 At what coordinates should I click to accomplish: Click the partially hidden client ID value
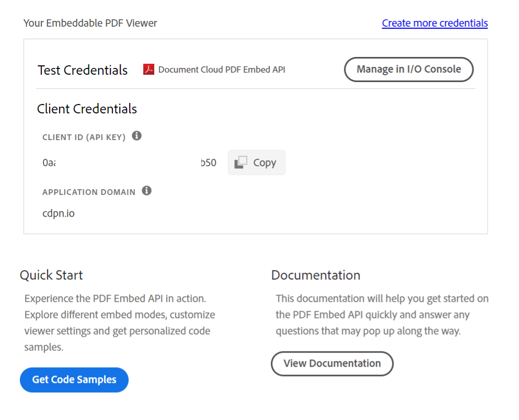click(x=130, y=162)
